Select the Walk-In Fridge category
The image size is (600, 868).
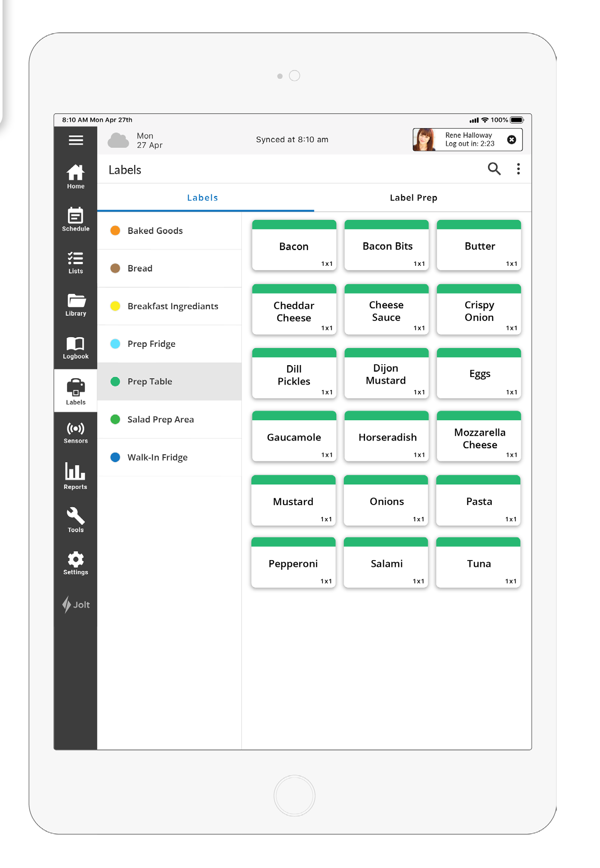(x=169, y=457)
